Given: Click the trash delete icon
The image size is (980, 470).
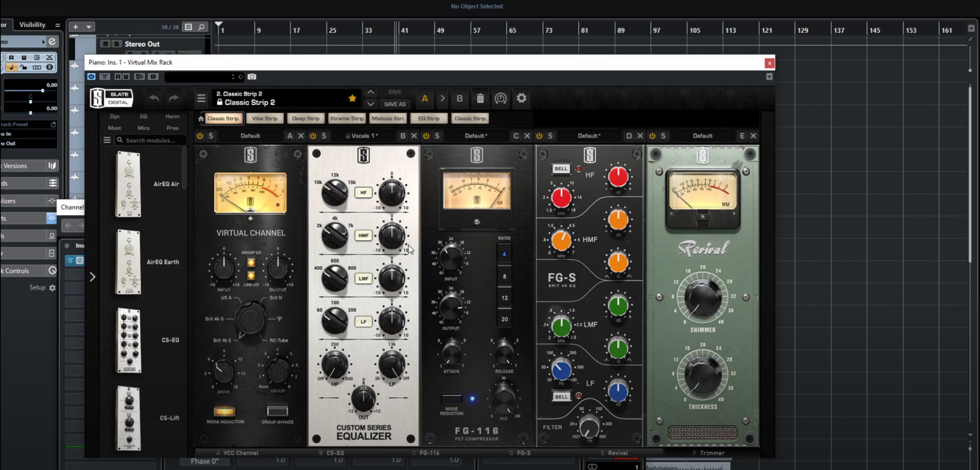Looking at the screenshot, I should coord(480,99).
